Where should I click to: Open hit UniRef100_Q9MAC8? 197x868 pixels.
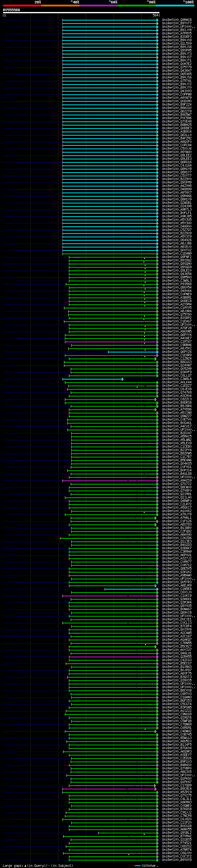[x=176, y=20]
